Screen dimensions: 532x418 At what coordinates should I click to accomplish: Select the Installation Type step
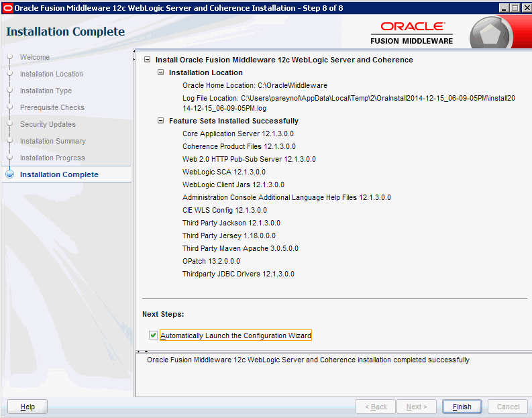point(46,91)
